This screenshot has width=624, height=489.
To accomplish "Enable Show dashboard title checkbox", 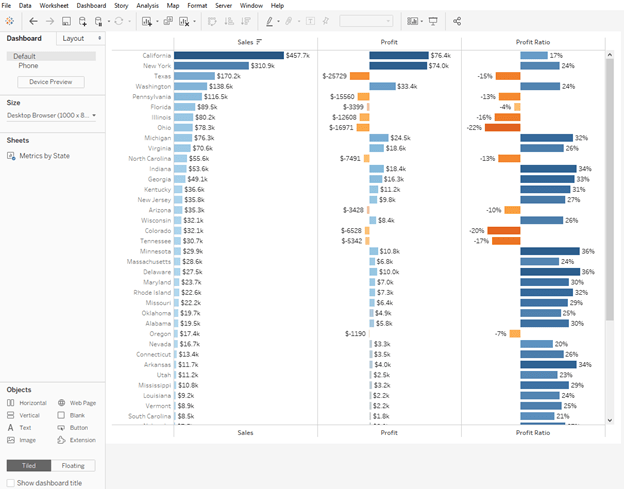I will pos(11,483).
